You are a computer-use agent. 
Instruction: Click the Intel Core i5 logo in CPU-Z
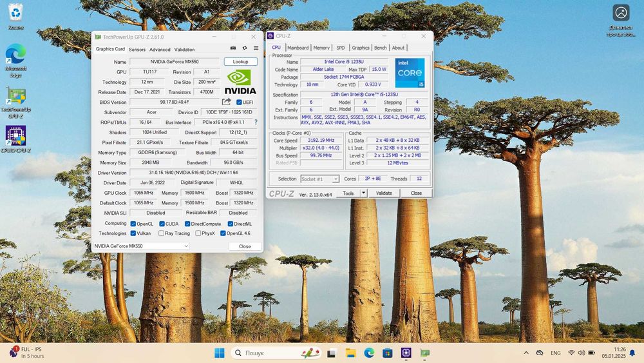pyautogui.click(x=410, y=73)
